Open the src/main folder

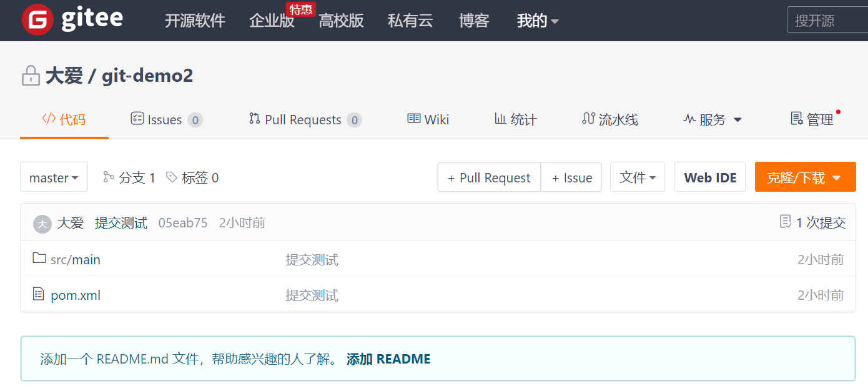(x=76, y=259)
